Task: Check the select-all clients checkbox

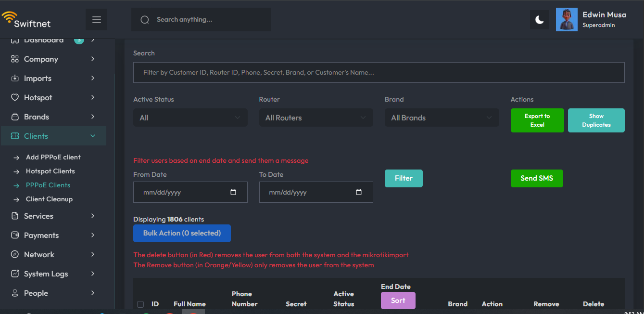Action: [x=140, y=304]
